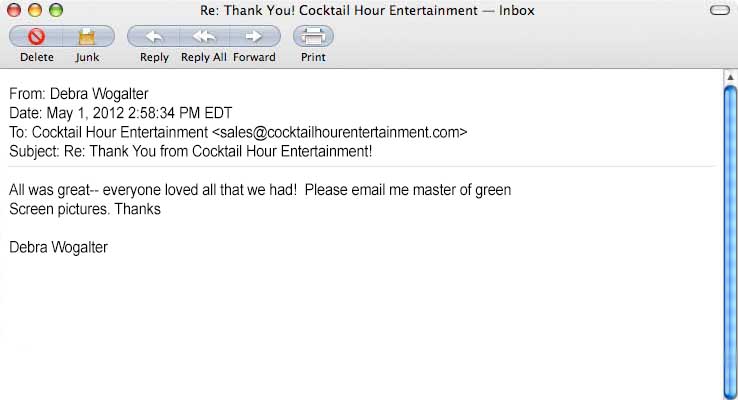Delete this email with the red Delete icon
Viewport: 738px width, 400px height.
click(x=36, y=36)
